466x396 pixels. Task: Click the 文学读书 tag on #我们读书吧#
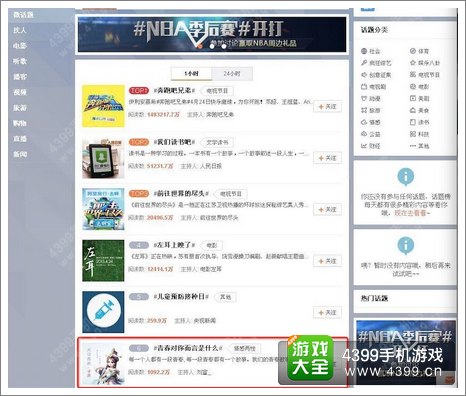[x=217, y=142]
